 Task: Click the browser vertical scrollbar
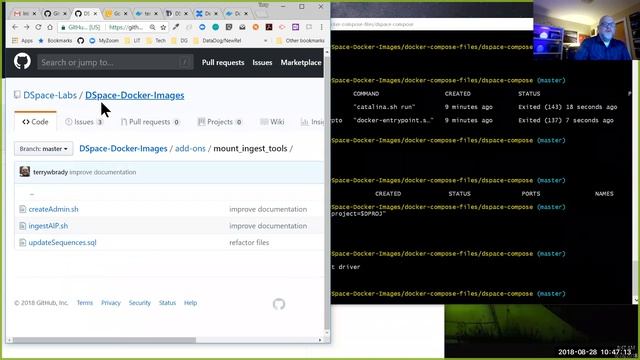pos(327,192)
